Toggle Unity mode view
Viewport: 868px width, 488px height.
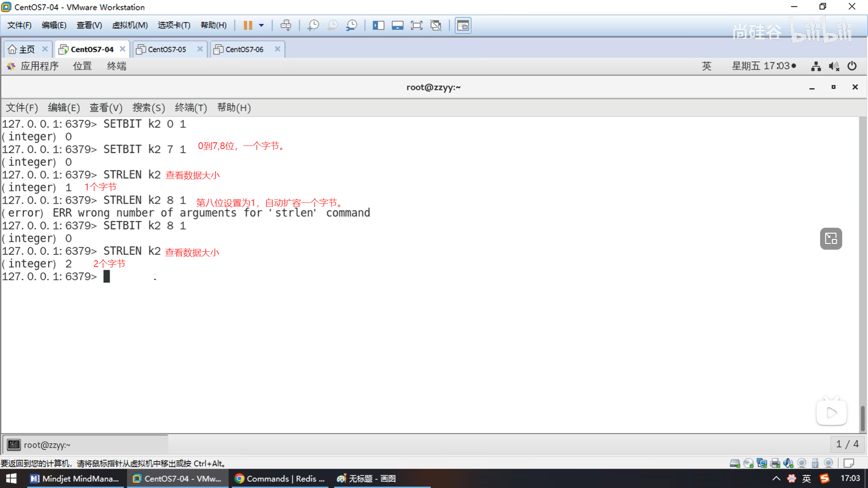pyautogui.click(x=436, y=25)
